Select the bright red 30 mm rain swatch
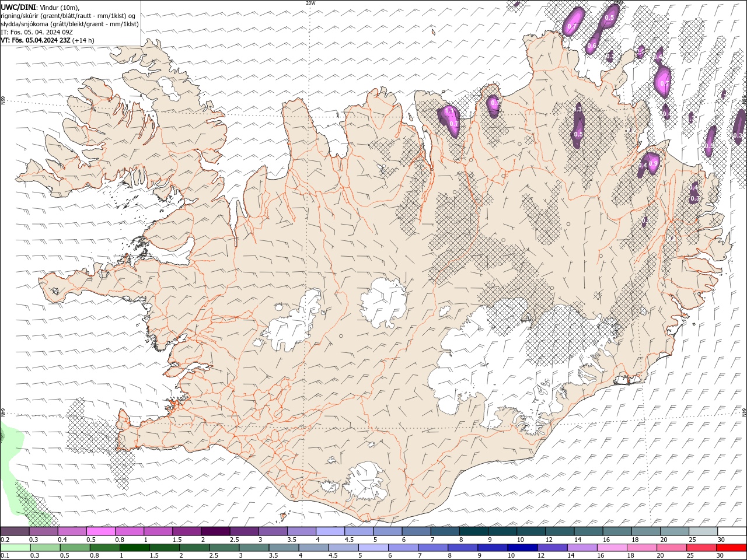 pos(731,548)
